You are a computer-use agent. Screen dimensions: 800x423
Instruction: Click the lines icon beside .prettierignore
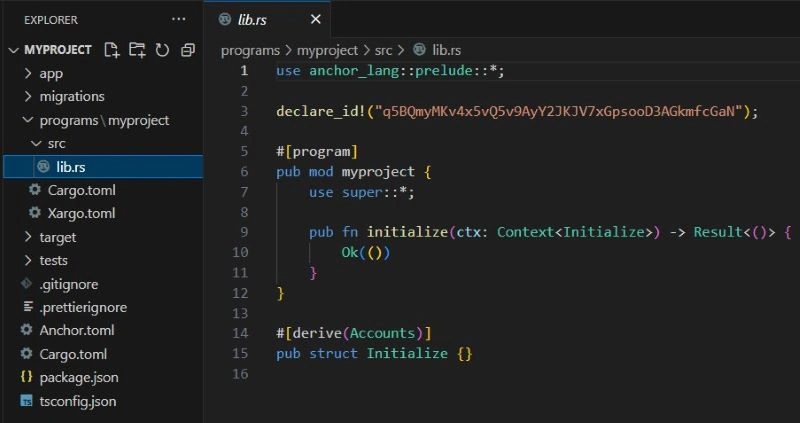pos(29,307)
